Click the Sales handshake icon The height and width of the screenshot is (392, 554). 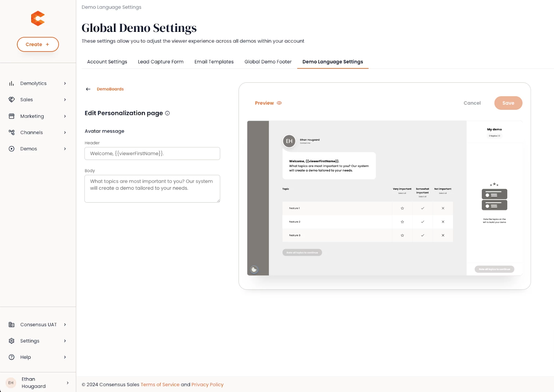[x=11, y=100]
